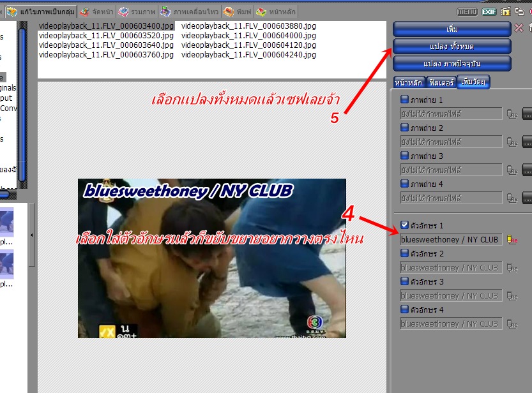
Task: Click the bluesweethoney watermark text on preview
Action: pos(188,191)
